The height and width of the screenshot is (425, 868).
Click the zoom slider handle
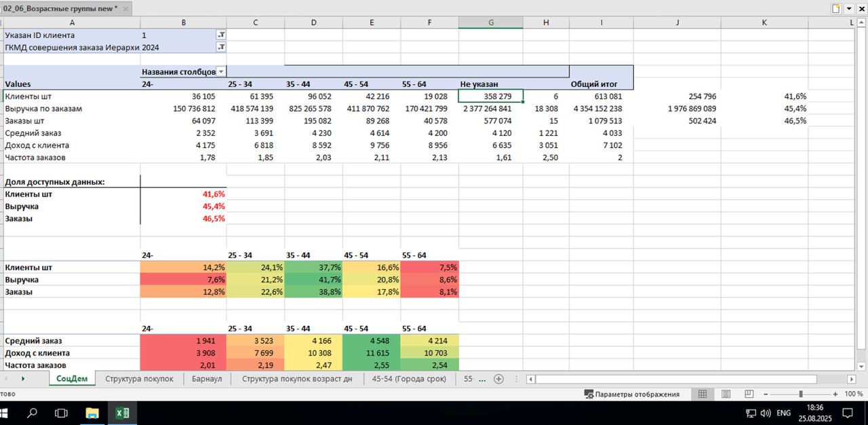point(801,394)
